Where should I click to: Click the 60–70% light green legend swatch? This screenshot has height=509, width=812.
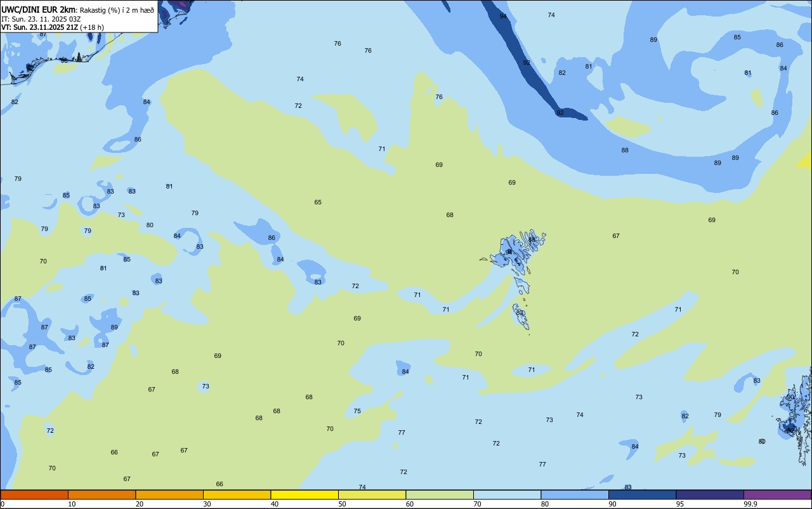pos(440,494)
